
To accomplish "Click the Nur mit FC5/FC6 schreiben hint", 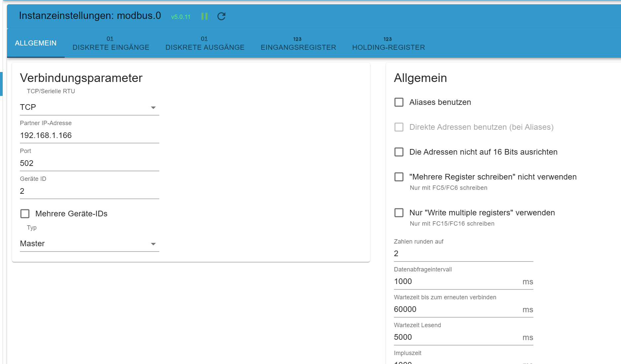I will 449,188.
